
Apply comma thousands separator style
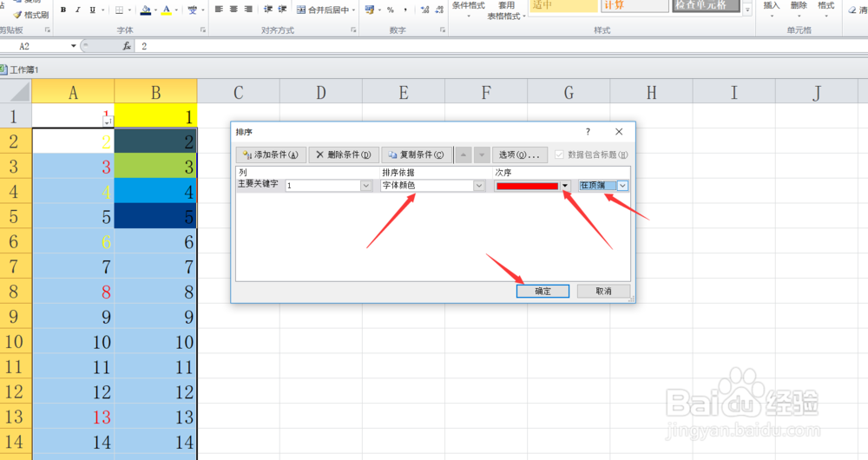(x=405, y=10)
